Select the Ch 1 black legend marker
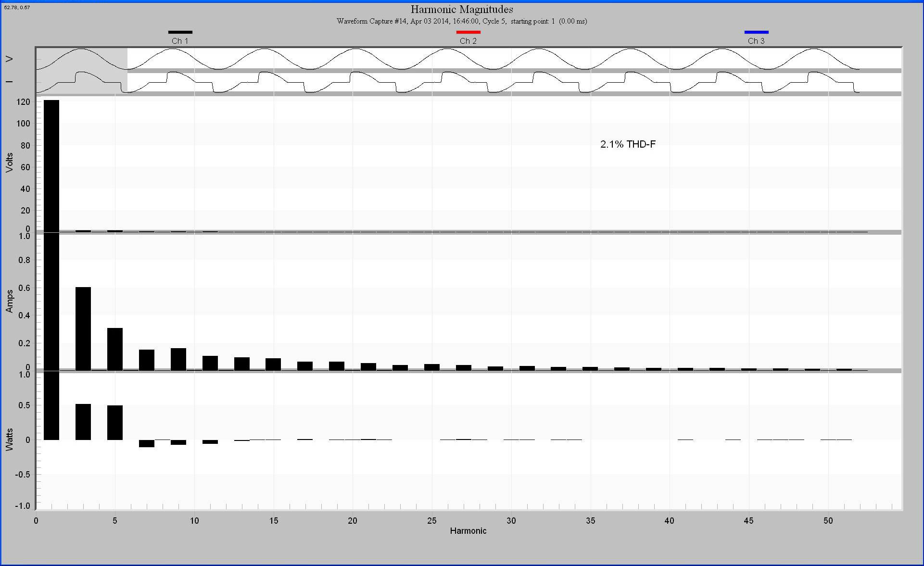The height and width of the screenshot is (566, 924). [180, 32]
